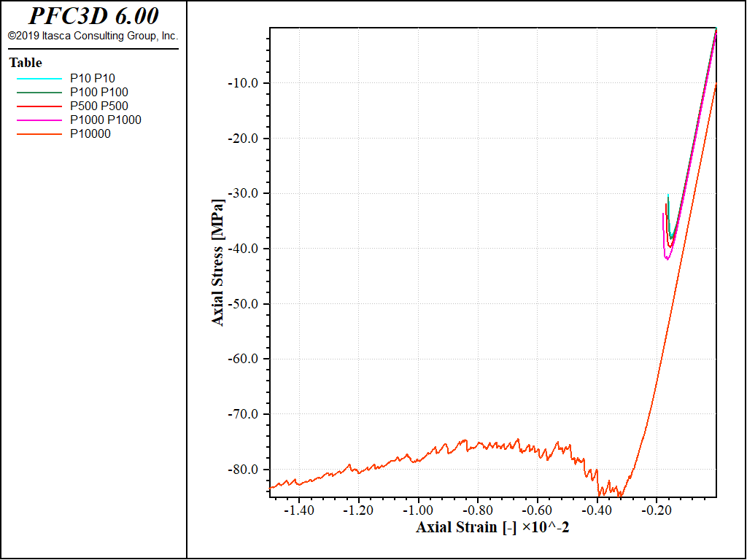This screenshot has height=560, width=747.
Task: Click the magenta P1000 curve minimum near -42 MPa
Action: pyautogui.click(x=667, y=259)
